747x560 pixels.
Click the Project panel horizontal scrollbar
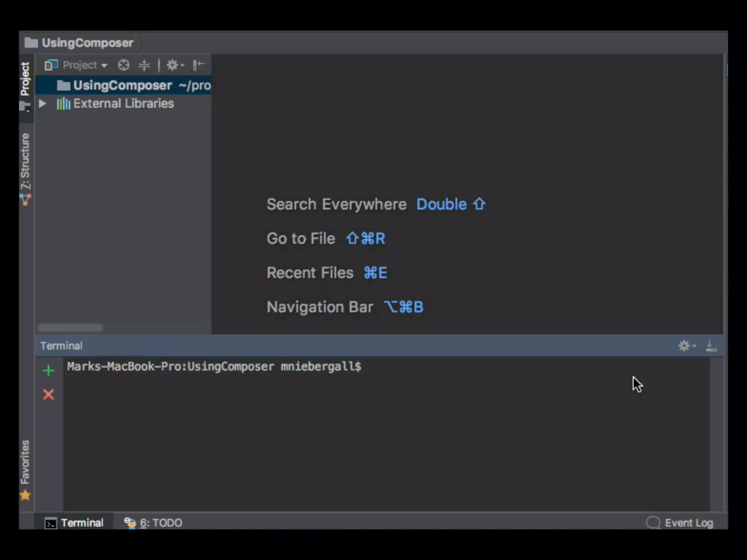tap(70, 327)
